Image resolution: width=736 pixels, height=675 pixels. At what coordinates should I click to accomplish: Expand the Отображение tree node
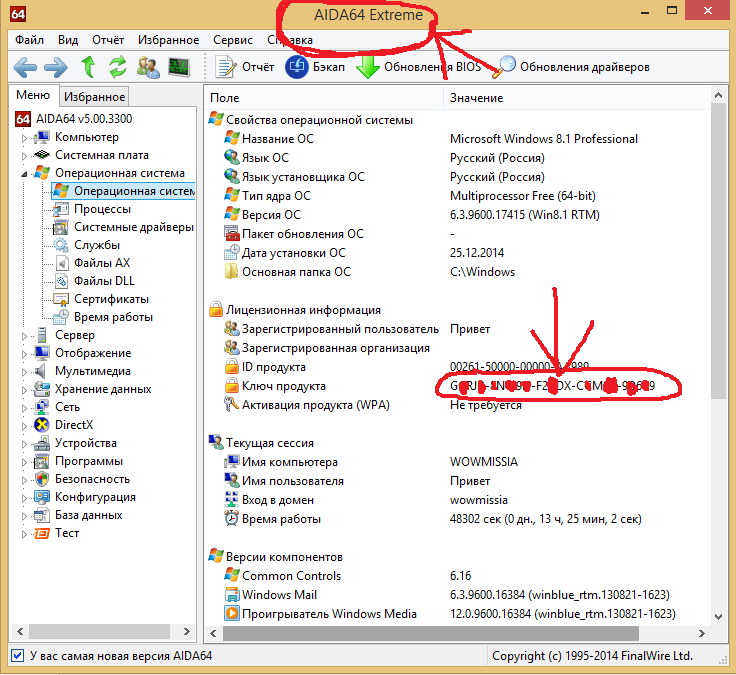(24, 354)
